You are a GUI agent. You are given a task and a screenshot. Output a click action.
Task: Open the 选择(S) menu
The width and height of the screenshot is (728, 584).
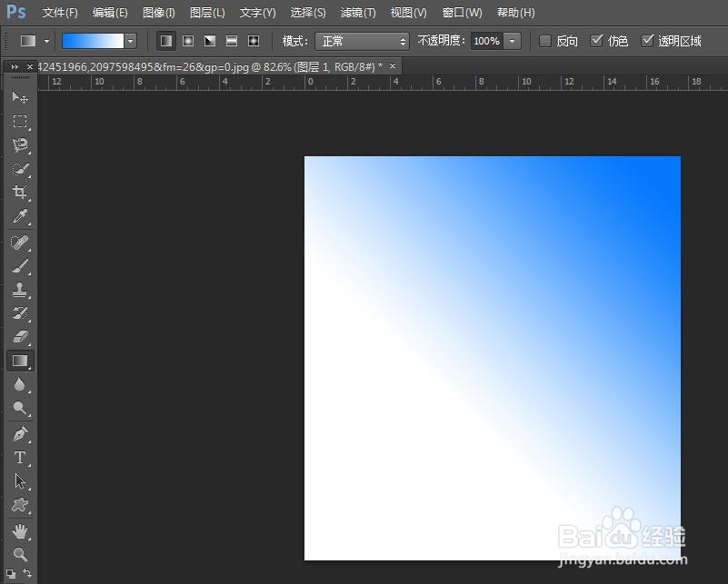pyautogui.click(x=308, y=13)
